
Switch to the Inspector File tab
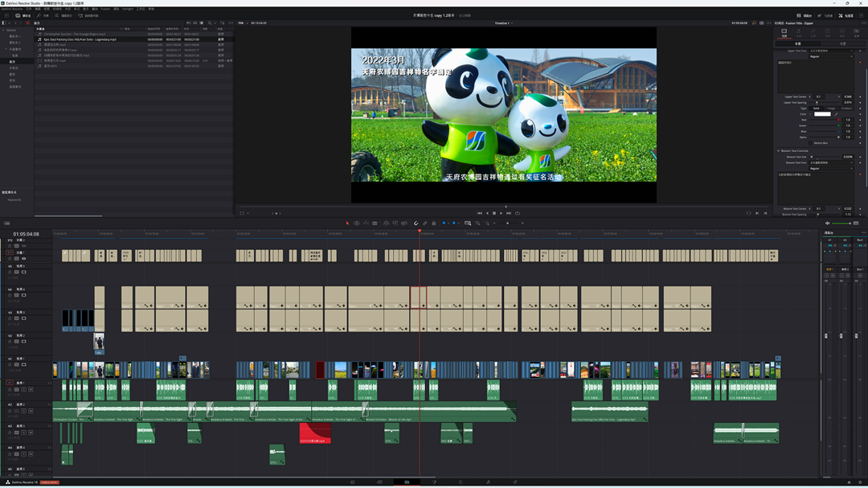[x=857, y=33]
